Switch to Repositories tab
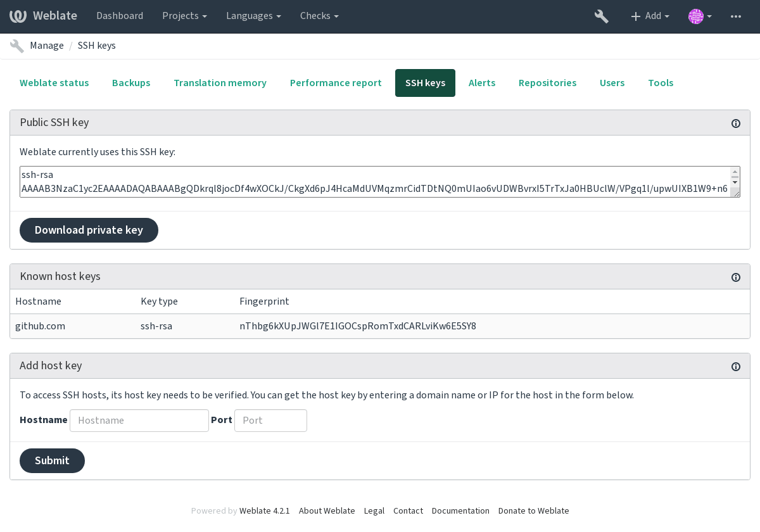 pos(547,83)
